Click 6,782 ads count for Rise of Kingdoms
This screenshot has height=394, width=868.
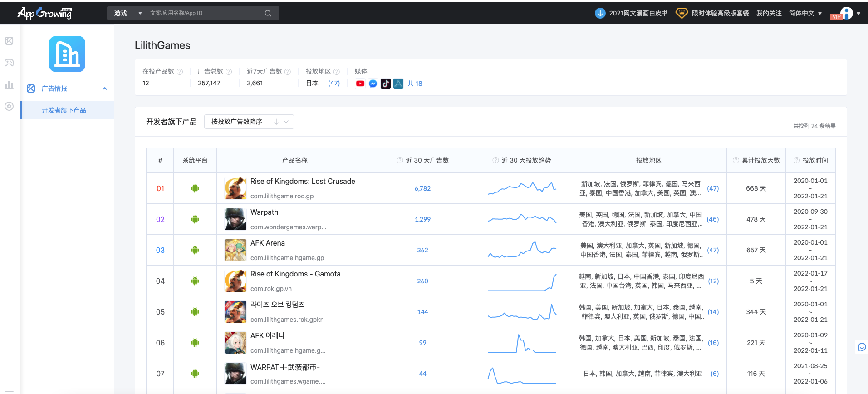tap(422, 188)
